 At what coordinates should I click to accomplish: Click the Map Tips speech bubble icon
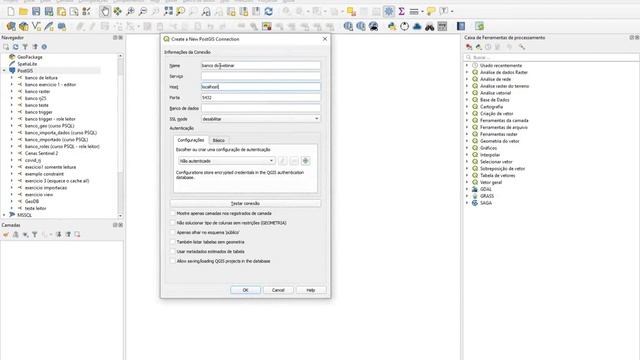(431, 11)
